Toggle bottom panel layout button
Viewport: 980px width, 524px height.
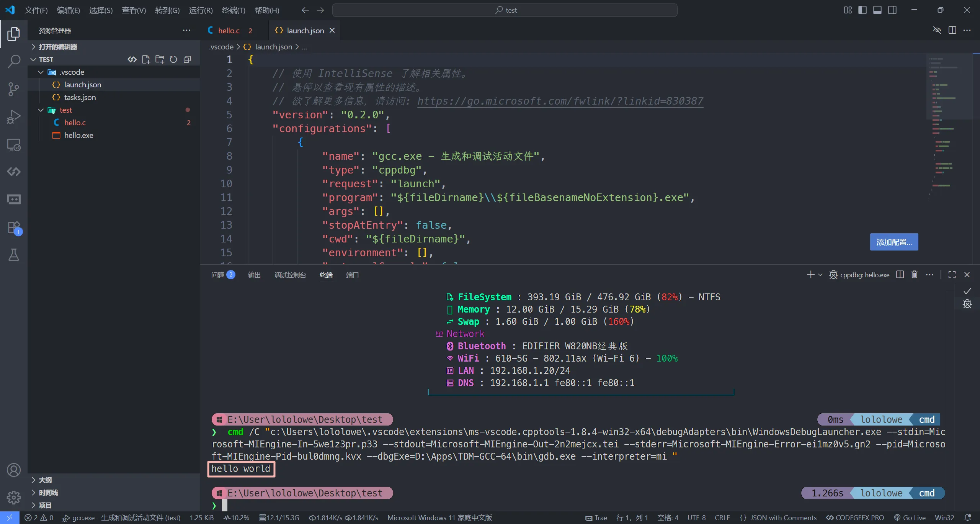877,10
